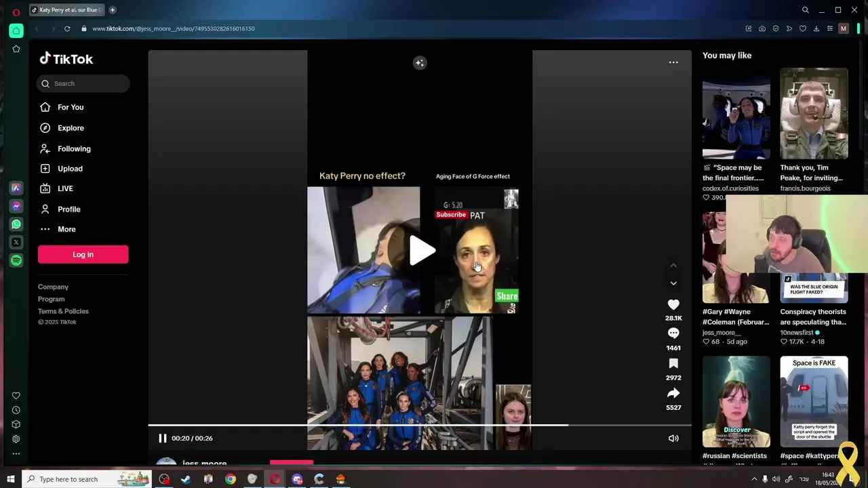Visit codex.of.curiosities profile link
Image resolution: width=868 pixels, height=488 pixels.
tap(730, 188)
